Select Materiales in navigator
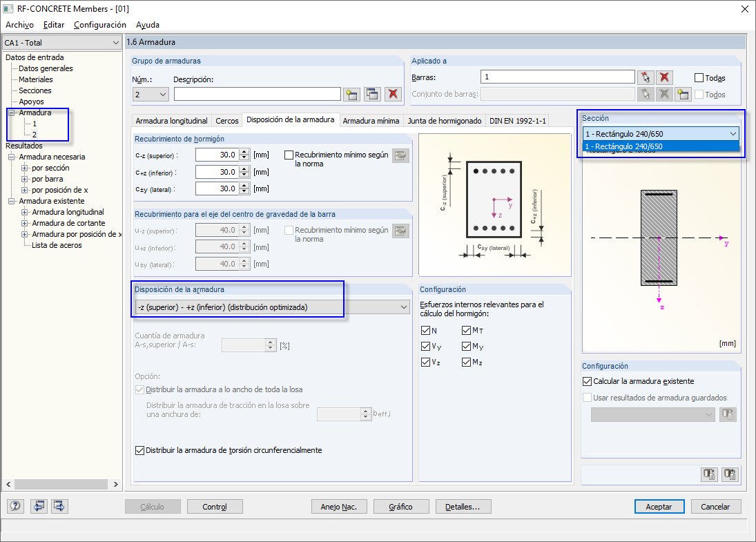 36,79
